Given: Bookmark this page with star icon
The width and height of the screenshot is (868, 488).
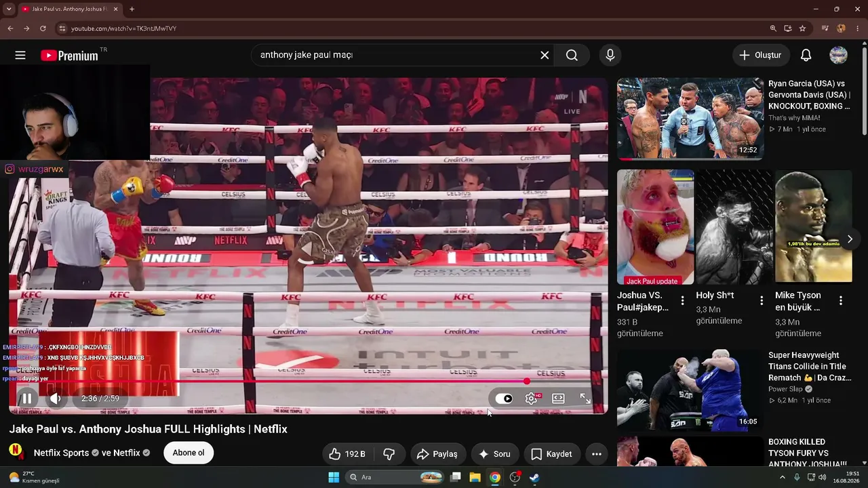Looking at the screenshot, I should pyautogui.click(x=802, y=28).
